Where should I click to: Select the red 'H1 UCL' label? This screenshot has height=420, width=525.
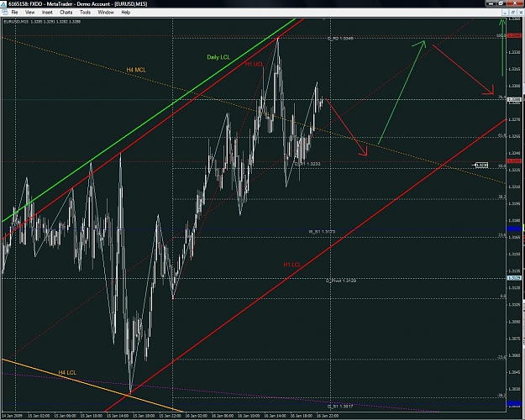[x=255, y=64]
